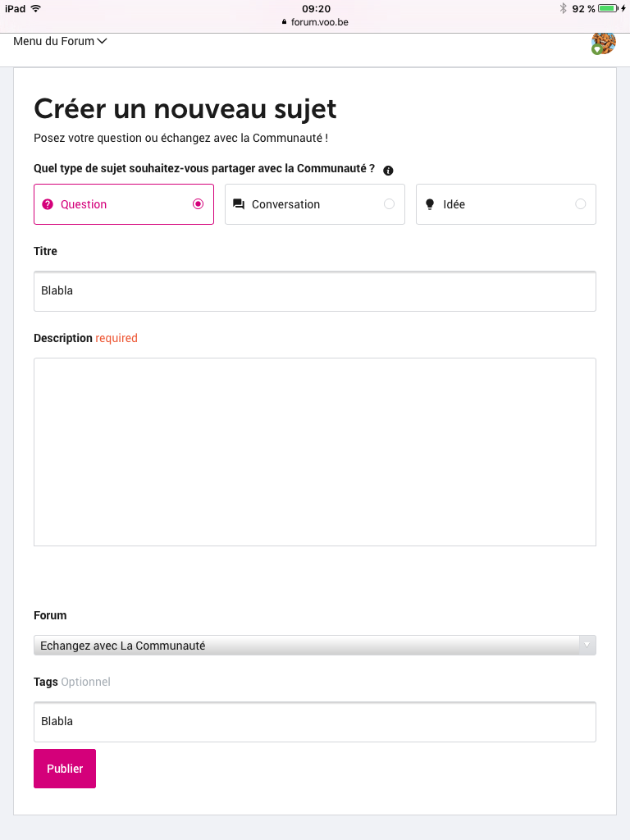Click the Publier button
The image size is (630, 840).
pyautogui.click(x=65, y=769)
